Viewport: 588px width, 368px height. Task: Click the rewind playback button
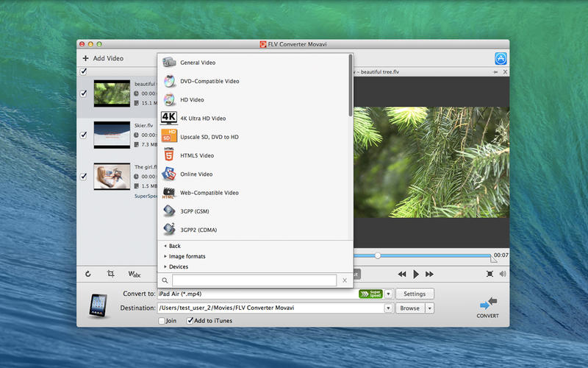[x=402, y=274]
